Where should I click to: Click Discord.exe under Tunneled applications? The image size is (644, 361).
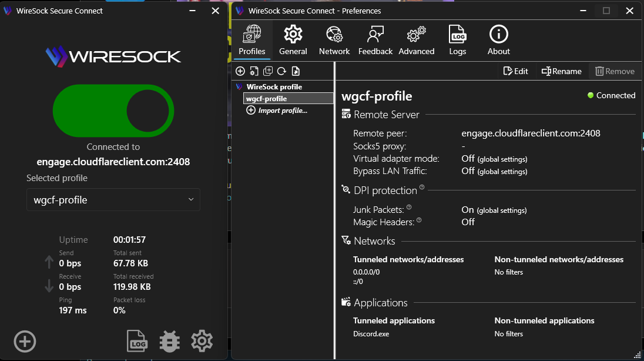coord(371,334)
